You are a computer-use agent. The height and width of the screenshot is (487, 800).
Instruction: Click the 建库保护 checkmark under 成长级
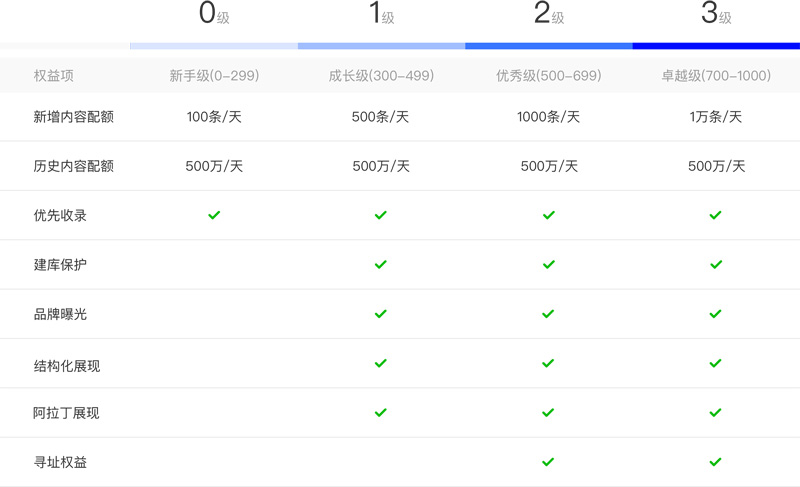[x=381, y=264]
